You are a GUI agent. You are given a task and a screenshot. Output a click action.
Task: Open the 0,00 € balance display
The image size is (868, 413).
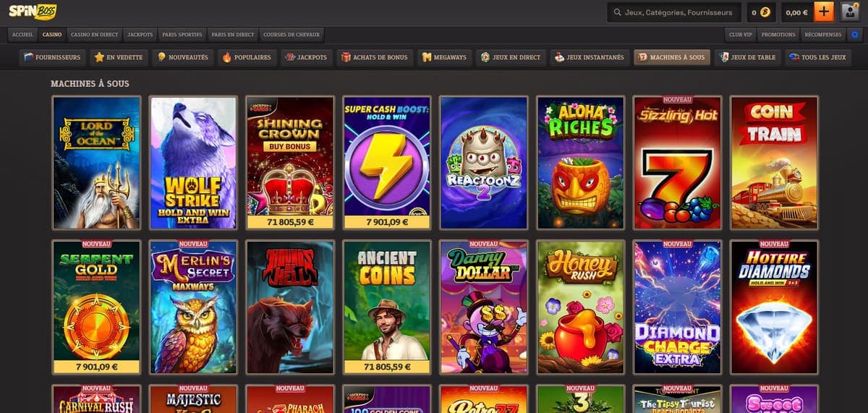(x=796, y=12)
